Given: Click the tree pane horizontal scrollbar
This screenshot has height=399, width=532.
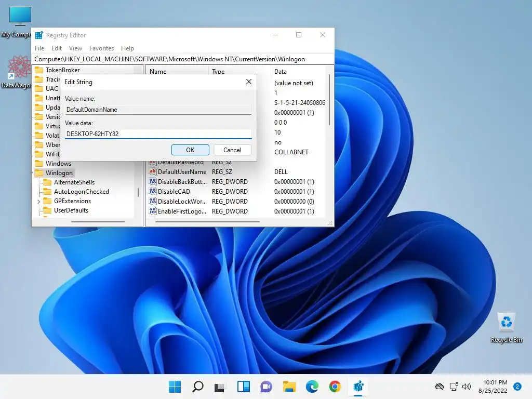Looking at the screenshot, I should [98, 222].
